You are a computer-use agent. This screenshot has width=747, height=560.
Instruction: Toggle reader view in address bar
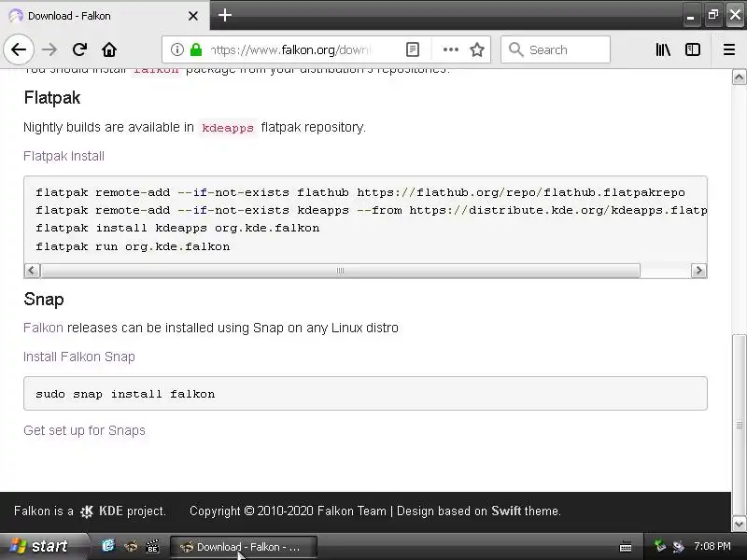pyautogui.click(x=413, y=49)
